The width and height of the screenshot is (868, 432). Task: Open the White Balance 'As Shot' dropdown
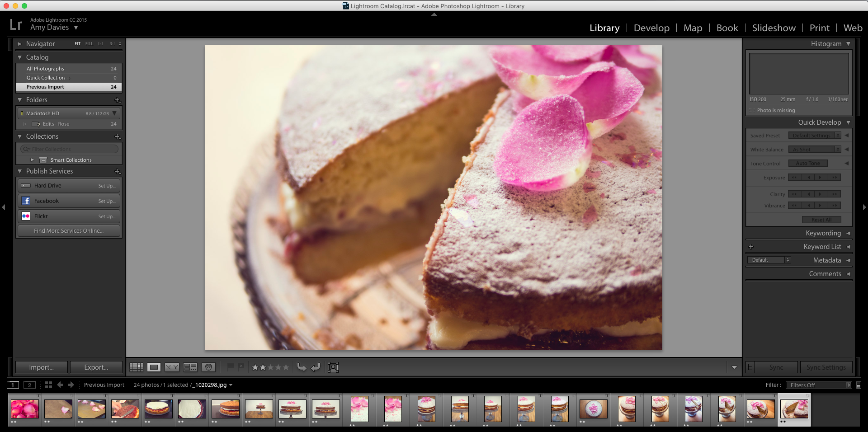point(814,149)
